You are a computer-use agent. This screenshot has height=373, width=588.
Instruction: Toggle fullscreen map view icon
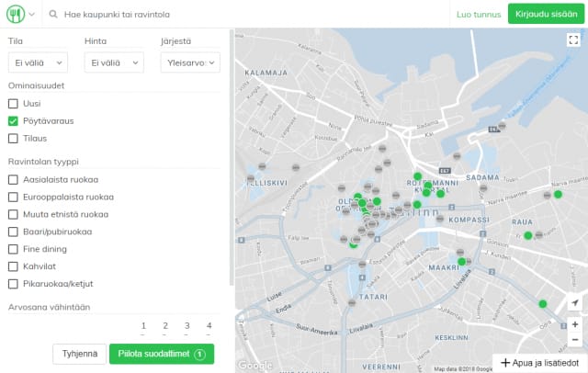coord(573,40)
